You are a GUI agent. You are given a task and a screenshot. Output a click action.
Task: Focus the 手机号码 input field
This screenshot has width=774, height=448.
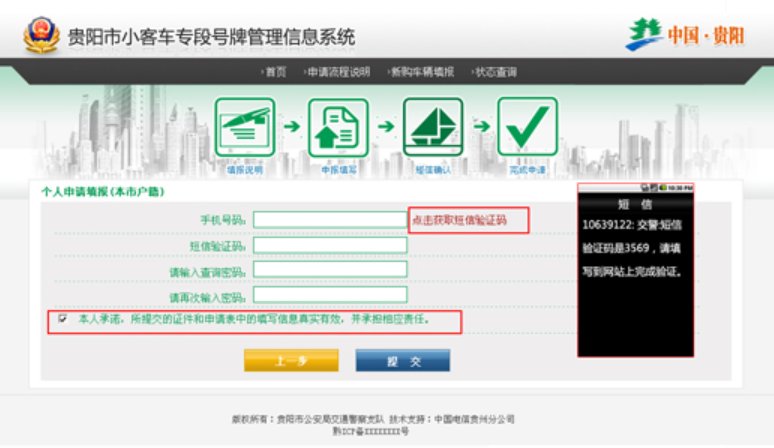(x=330, y=220)
